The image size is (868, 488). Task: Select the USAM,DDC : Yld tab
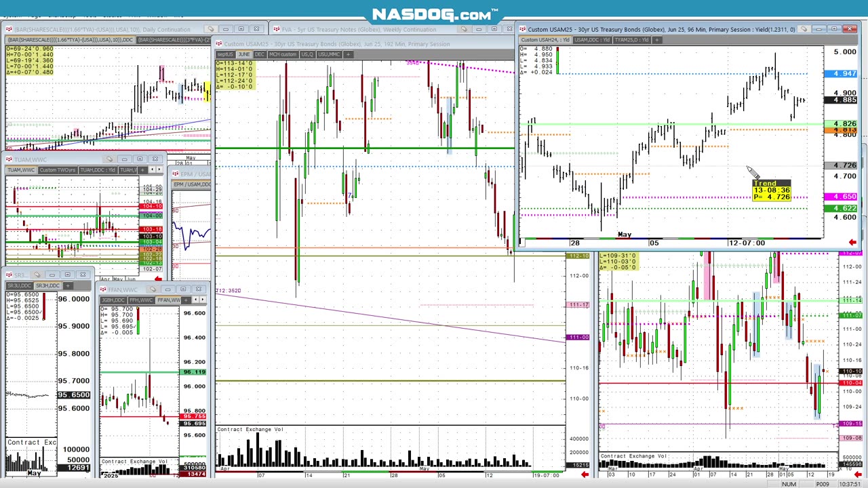point(592,40)
